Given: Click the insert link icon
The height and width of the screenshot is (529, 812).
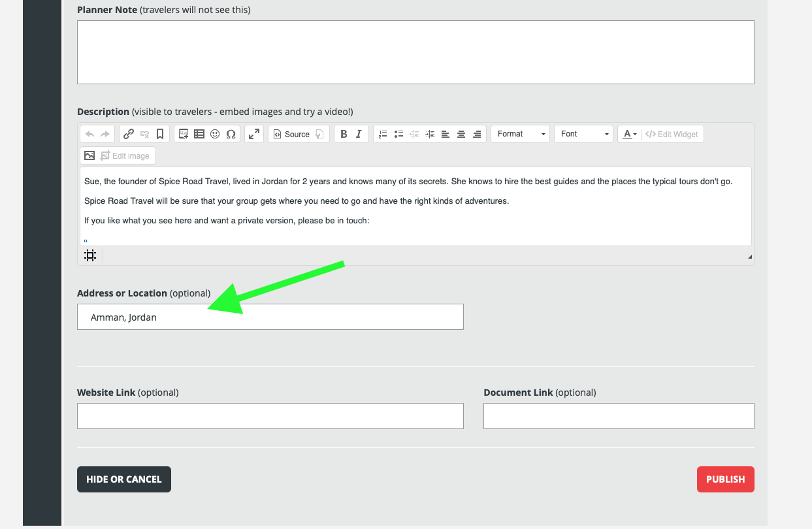Looking at the screenshot, I should click(129, 134).
